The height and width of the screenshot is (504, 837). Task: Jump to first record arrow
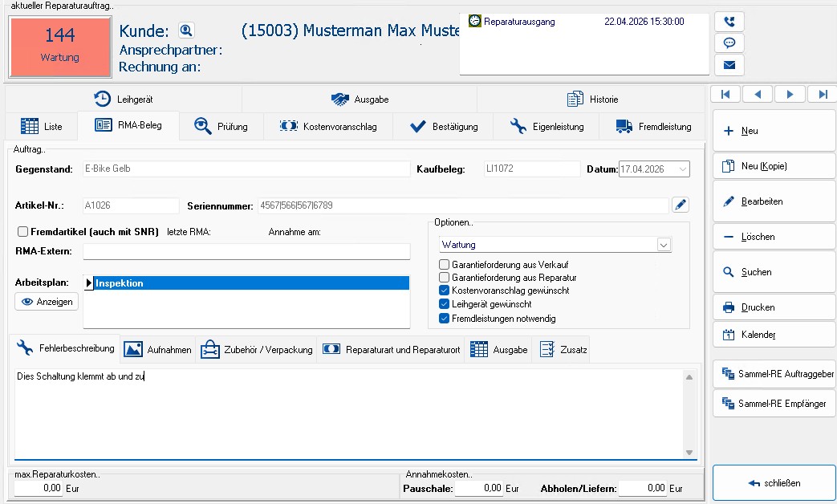point(725,95)
